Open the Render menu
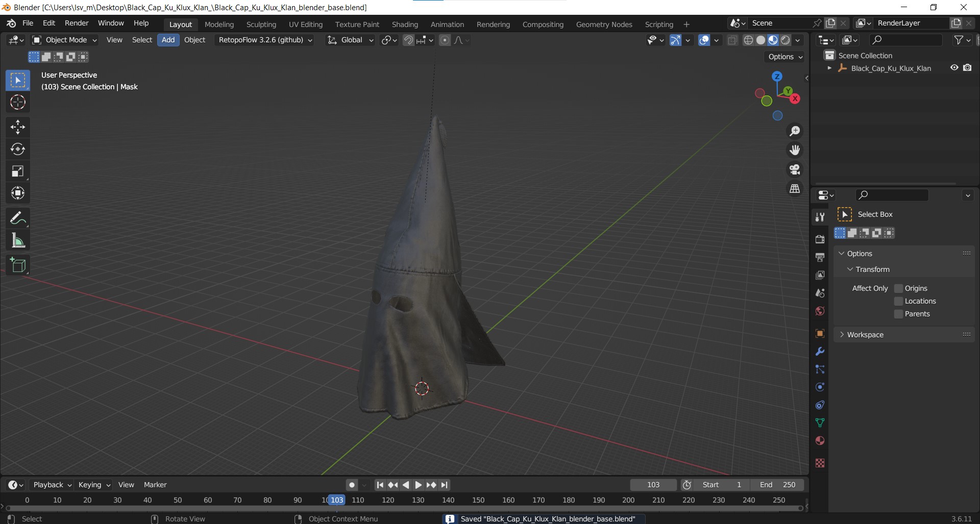Viewport: 980px width, 524px height. (x=77, y=23)
